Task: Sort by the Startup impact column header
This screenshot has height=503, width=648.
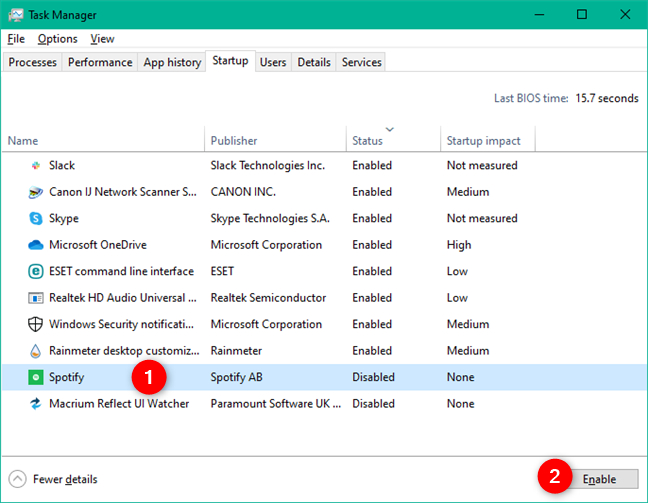Action: point(488,141)
